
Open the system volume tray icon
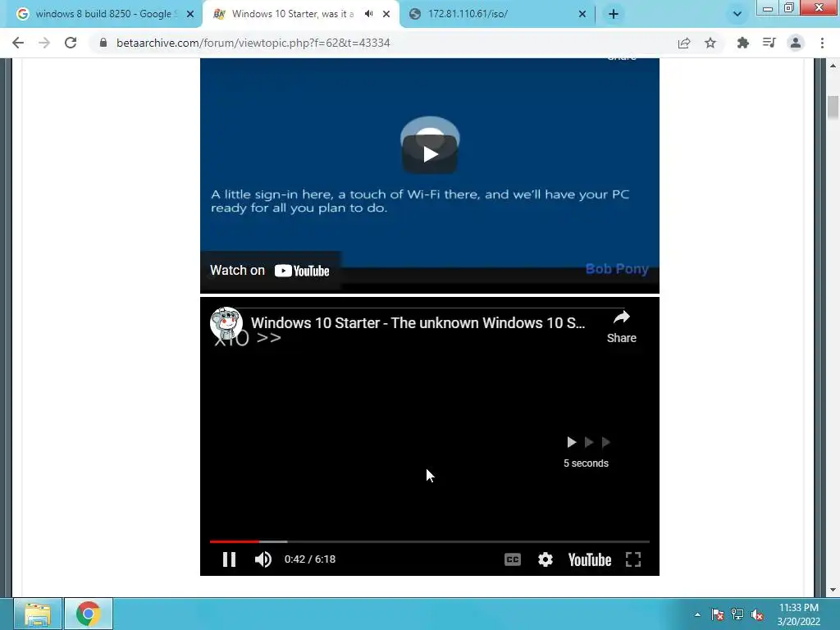tap(757, 614)
